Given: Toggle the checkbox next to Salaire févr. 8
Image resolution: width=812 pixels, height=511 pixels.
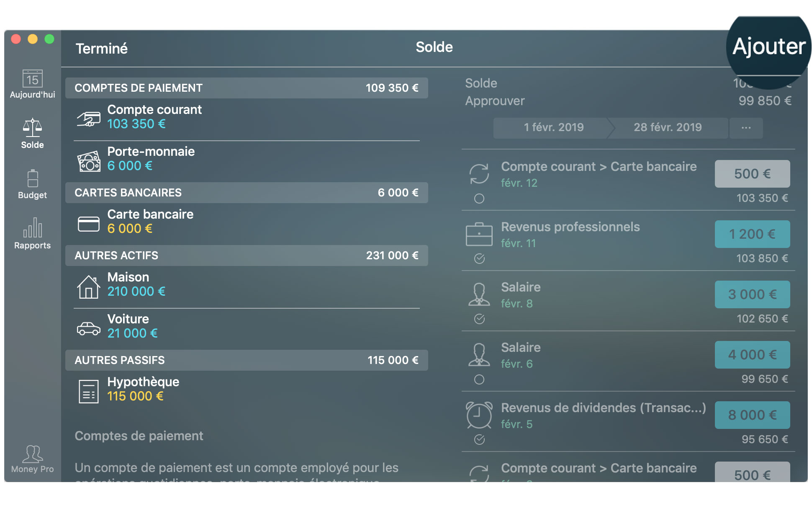Looking at the screenshot, I should [x=478, y=318].
